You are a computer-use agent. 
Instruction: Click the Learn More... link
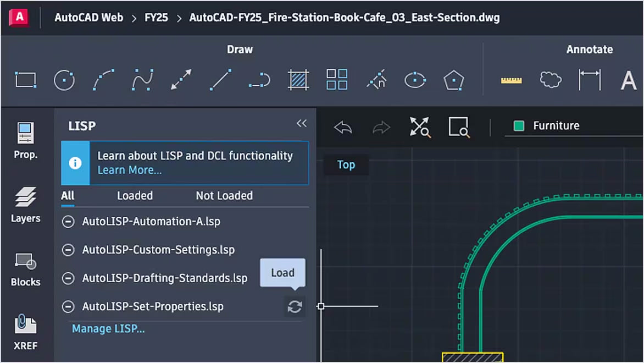tap(130, 170)
